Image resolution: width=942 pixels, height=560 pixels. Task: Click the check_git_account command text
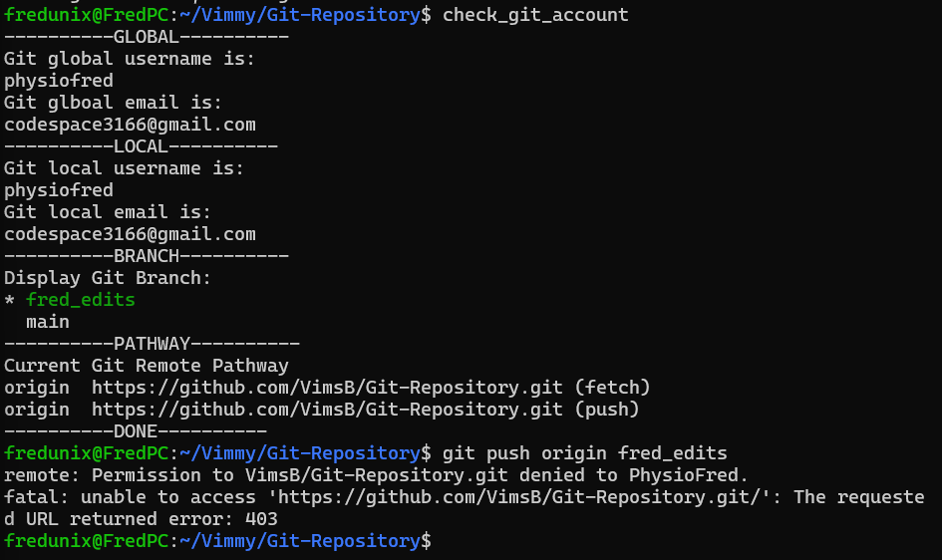[535, 15]
